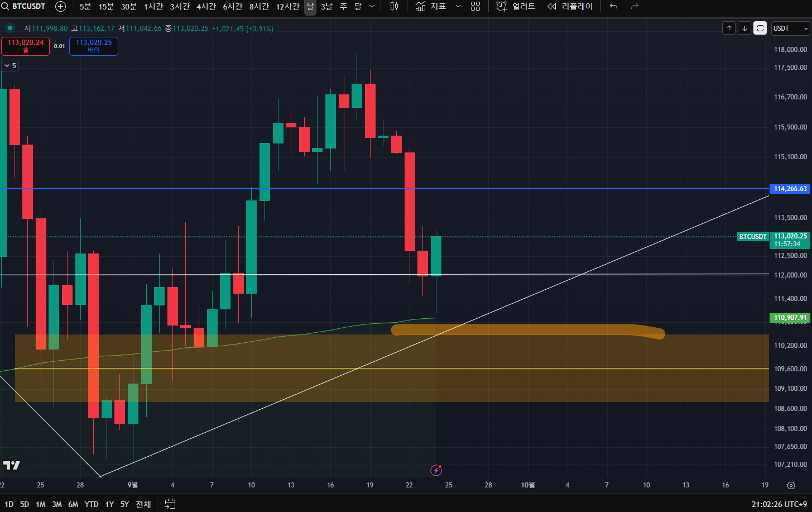Select the 15분 interval
This screenshot has height=512, width=812.
point(106,7)
